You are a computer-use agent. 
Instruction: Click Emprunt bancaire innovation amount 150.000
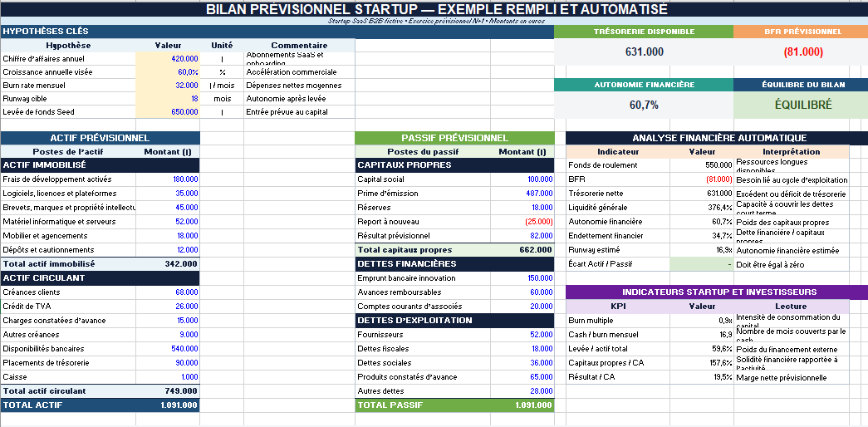pos(522,278)
